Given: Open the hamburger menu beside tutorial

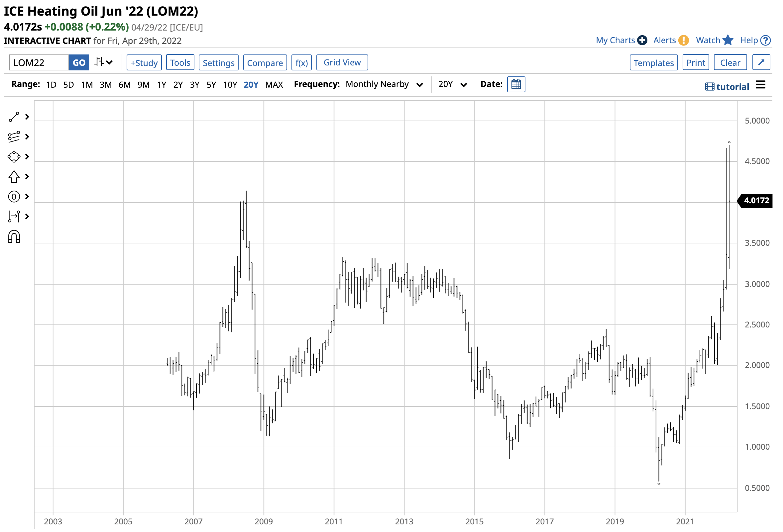Looking at the screenshot, I should pyautogui.click(x=760, y=85).
